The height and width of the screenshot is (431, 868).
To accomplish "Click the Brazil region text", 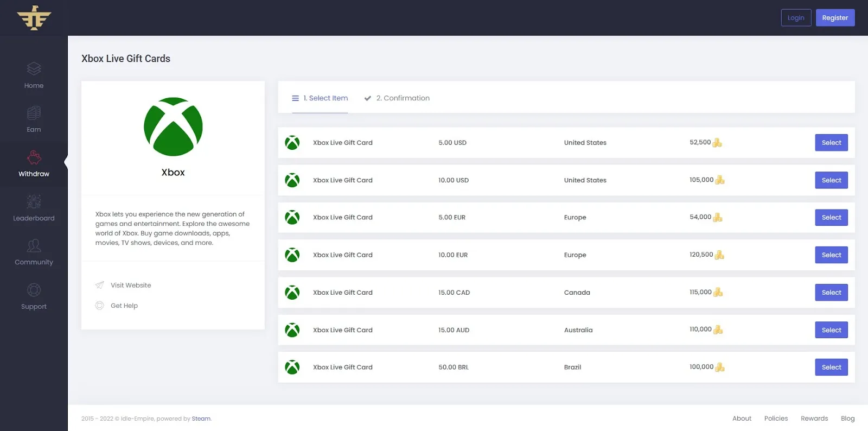I will [572, 367].
